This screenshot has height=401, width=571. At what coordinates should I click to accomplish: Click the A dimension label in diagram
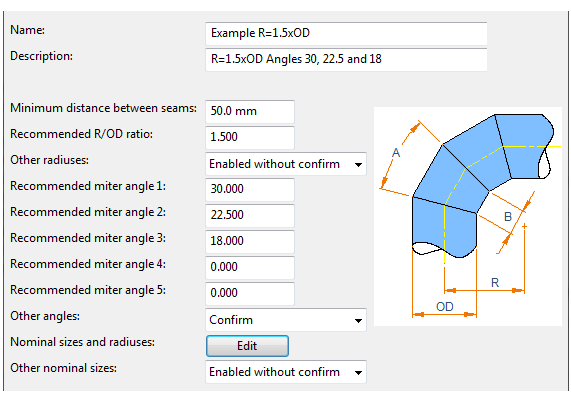pos(396,153)
